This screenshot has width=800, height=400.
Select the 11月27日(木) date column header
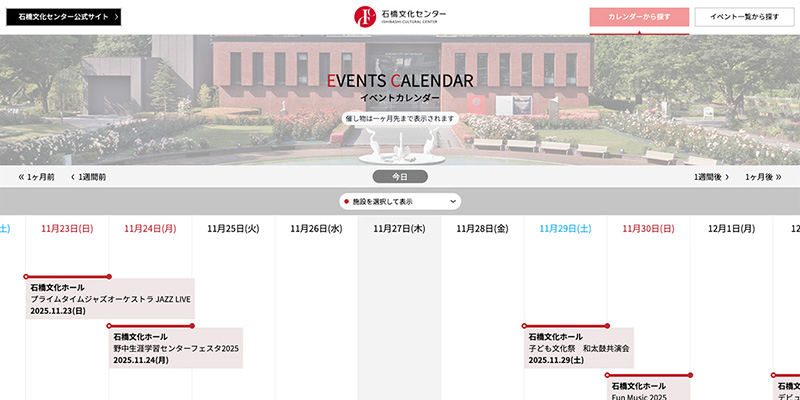399,229
